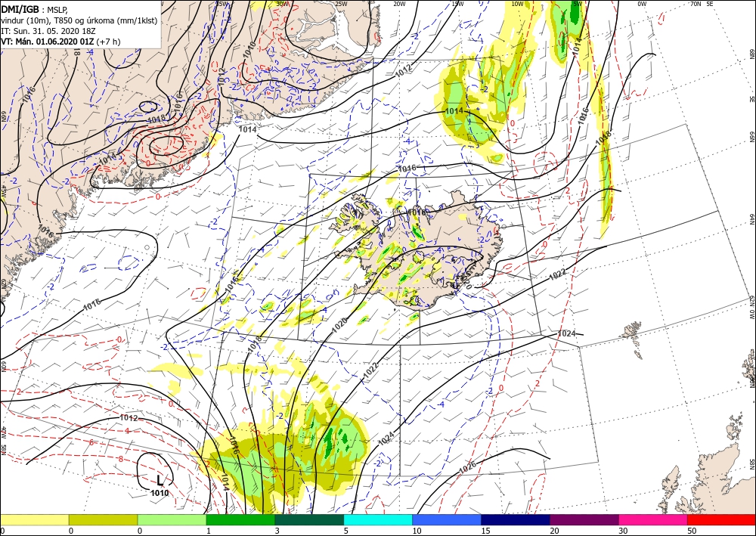Select the '10W' longitude label at top
756x536 pixels.
click(x=517, y=4)
